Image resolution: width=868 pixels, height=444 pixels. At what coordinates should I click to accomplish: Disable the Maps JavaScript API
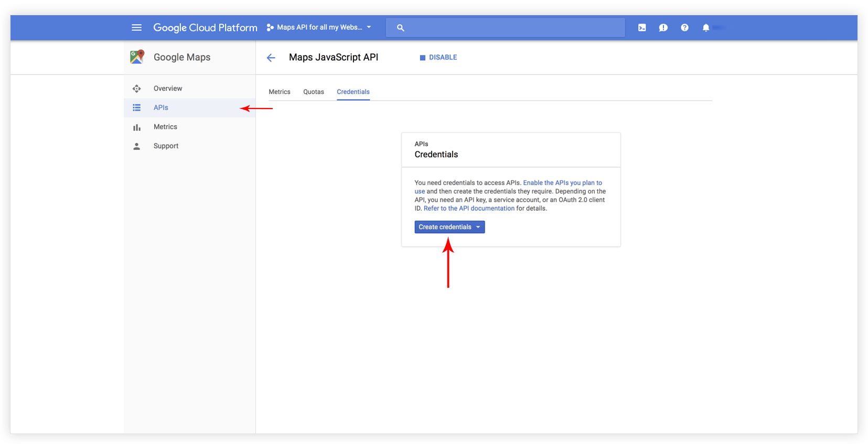point(438,58)
